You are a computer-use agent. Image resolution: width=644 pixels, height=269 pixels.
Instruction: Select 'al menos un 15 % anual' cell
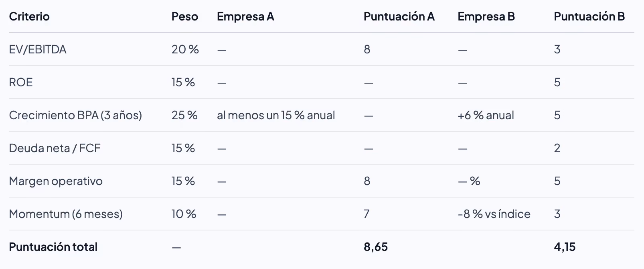click(276, 115)
